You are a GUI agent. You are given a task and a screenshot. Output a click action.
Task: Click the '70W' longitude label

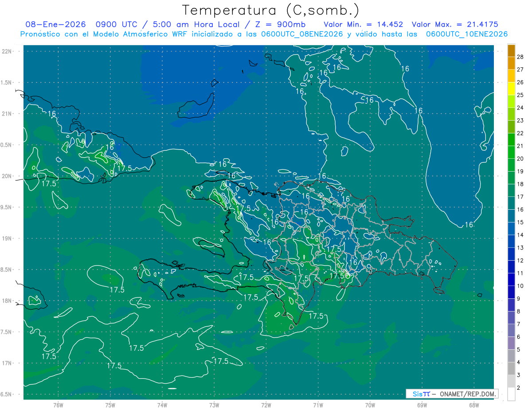[370, 405]
